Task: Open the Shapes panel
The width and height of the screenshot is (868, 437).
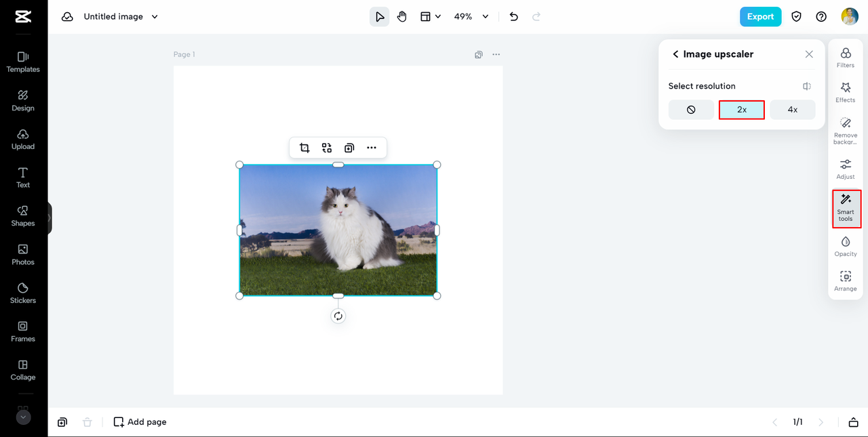Action: (x=23, y=216)
